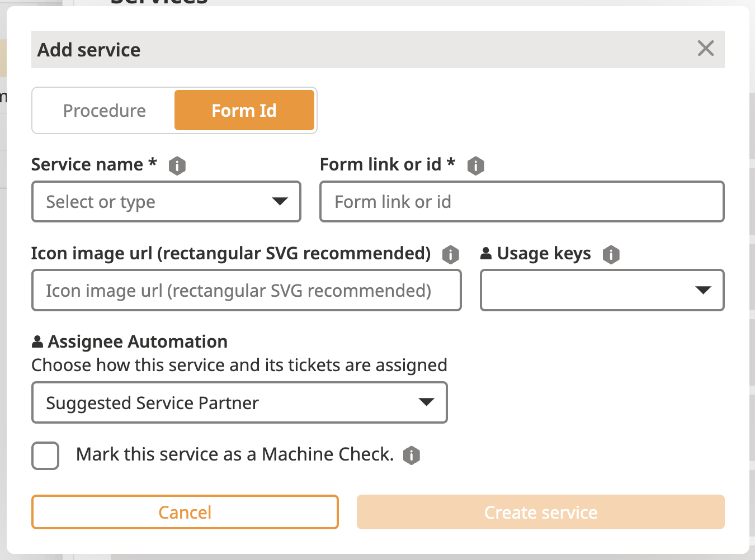Click info icon beside Usage keys label
This screenshot has height=560, width=755.
coord(611,254)
